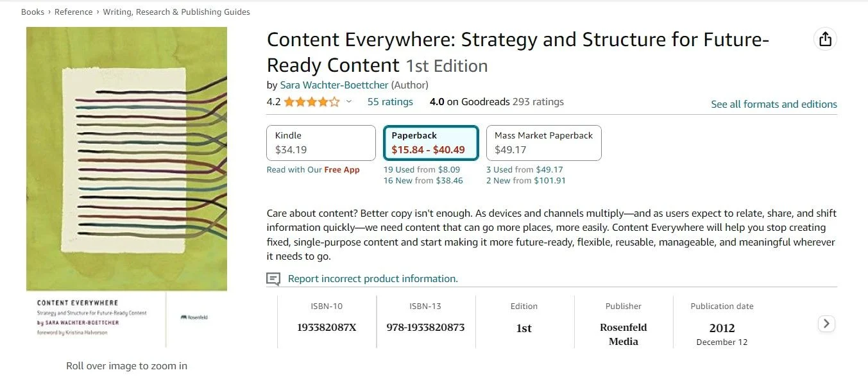Go to Writing, Research & Publishing Guides

click(x=176, y=12)
